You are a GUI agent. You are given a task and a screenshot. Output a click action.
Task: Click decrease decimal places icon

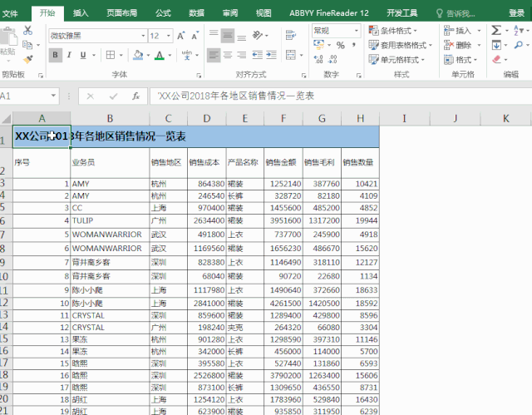(x=332, y=59)
